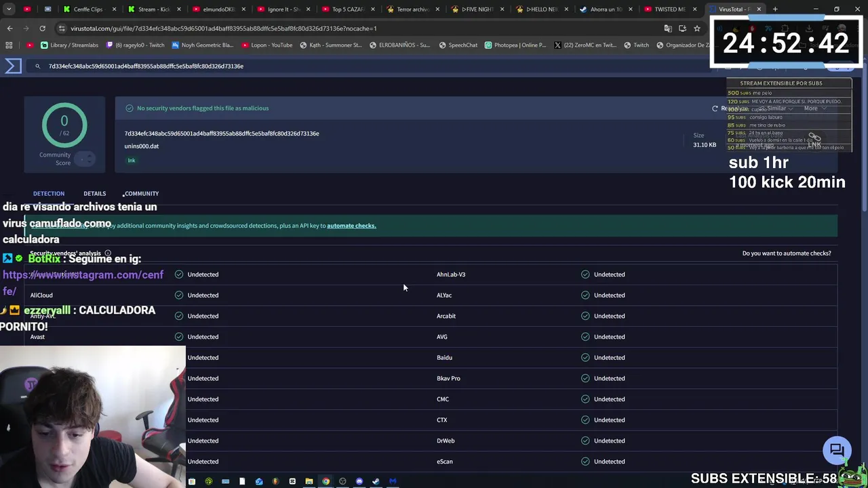Screen dimensions: 868x488
Task: Click the Bkav Pro vendor name
Action: [x=448, y=378]
